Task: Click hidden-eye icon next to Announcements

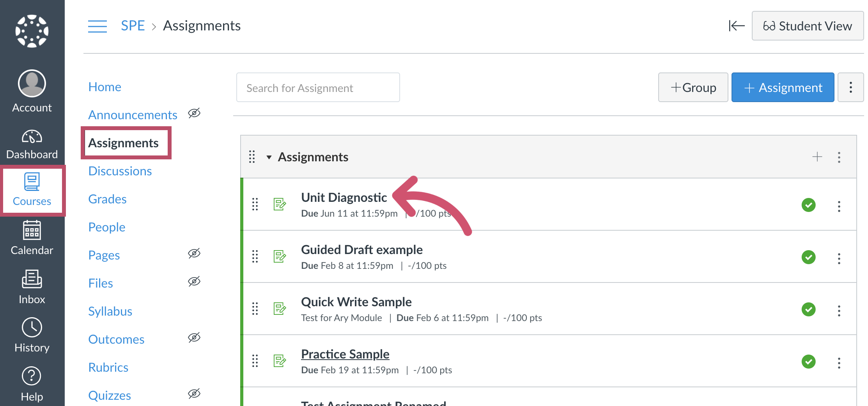Action: pyautogui.click(x=194, y=113)
